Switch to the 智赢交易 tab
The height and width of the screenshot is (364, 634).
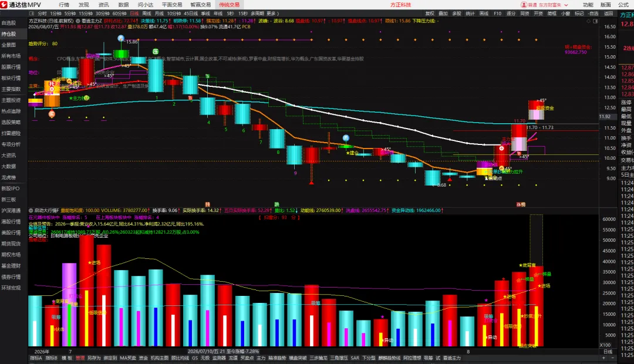pos(201,5)
